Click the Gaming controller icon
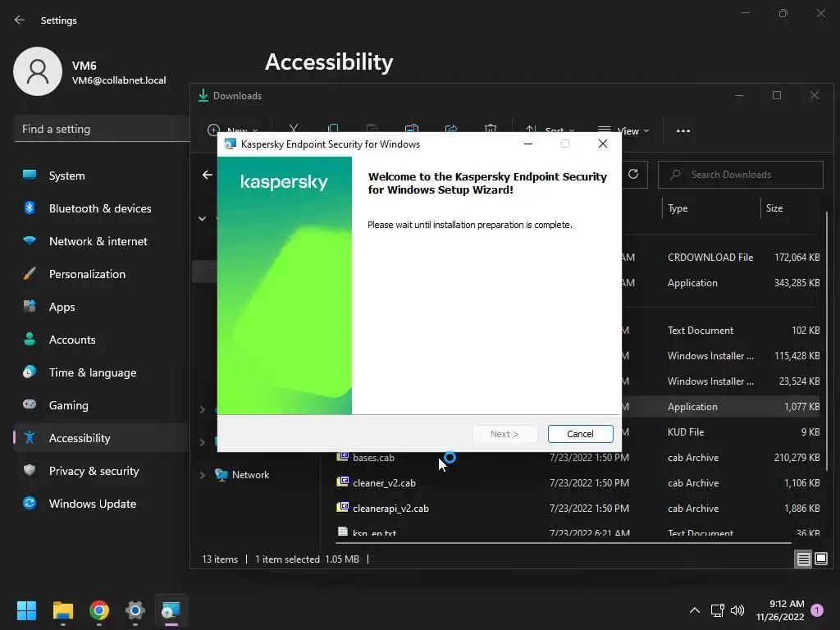The image size is (840, 630). [30, 404]
